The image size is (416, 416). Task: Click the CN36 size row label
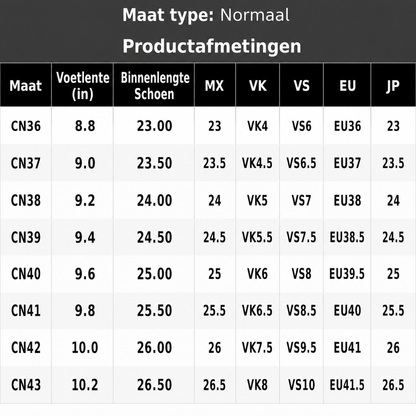pos(26,126)
